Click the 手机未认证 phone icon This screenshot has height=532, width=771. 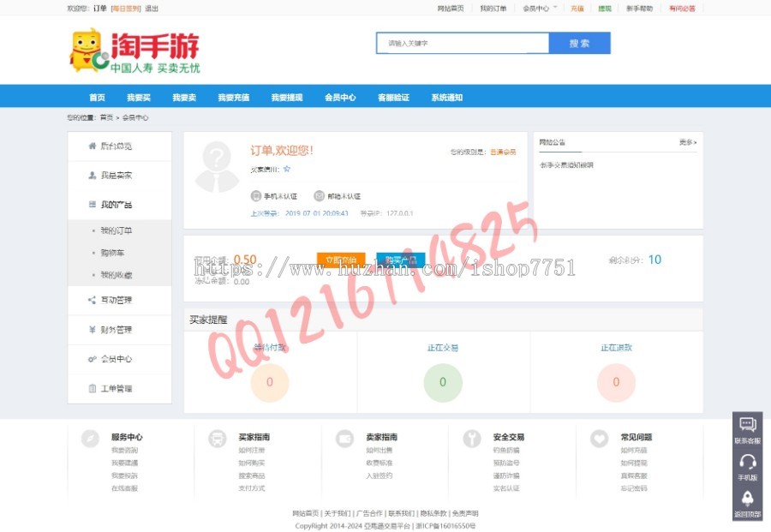click(x=255, y=195)
